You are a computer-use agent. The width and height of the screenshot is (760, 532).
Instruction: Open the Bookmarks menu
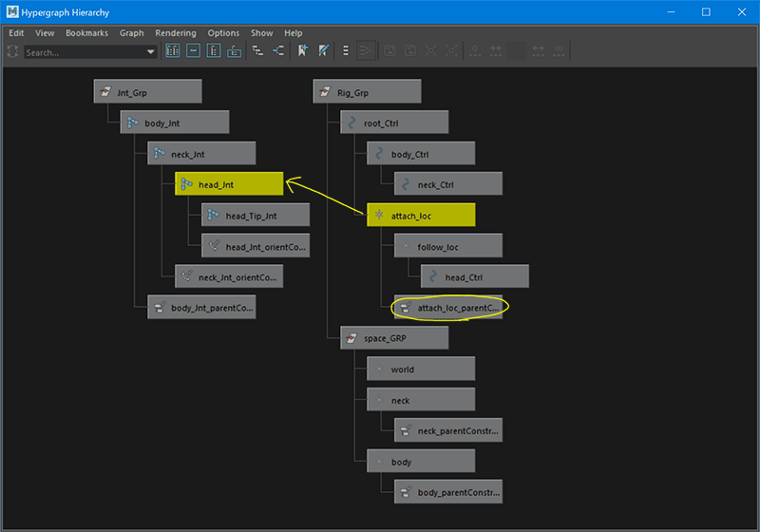click(x=86, y=33)
